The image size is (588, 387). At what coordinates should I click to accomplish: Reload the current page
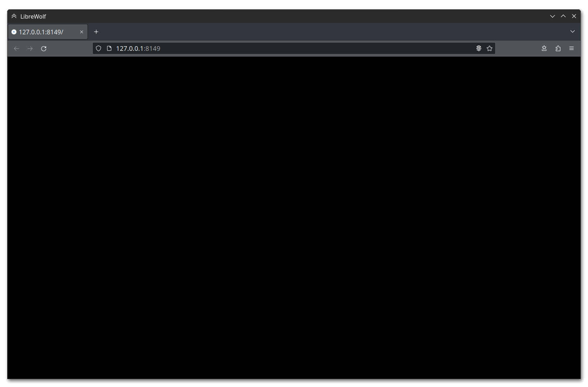click(44, 49)
